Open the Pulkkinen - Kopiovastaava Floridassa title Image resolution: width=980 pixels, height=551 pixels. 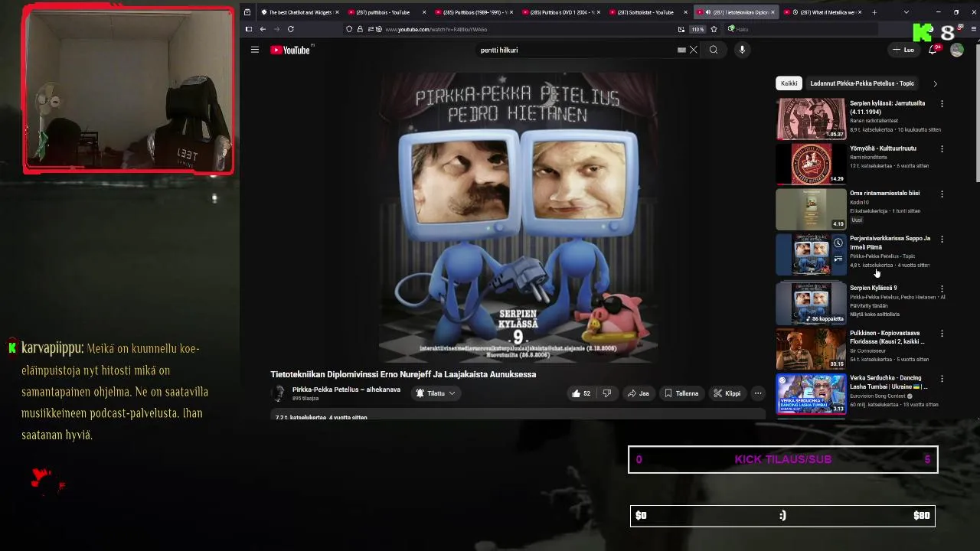point(887,337)
